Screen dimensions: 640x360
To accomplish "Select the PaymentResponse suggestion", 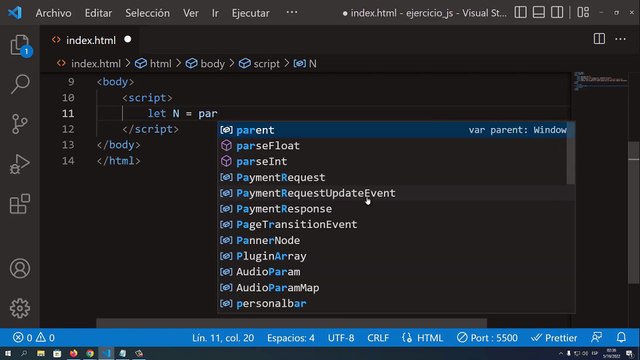I will [396, 209].
